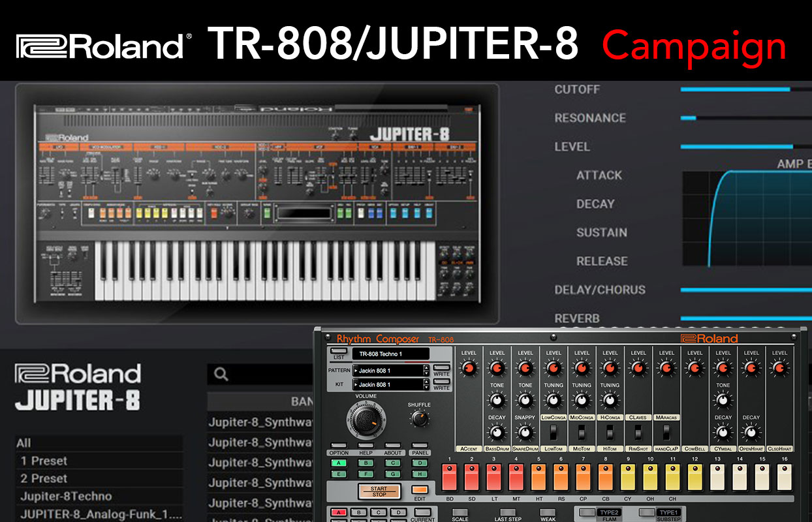812x522 pixels.
Task: Select the 2 Preset bank
Action: [99, 478]
